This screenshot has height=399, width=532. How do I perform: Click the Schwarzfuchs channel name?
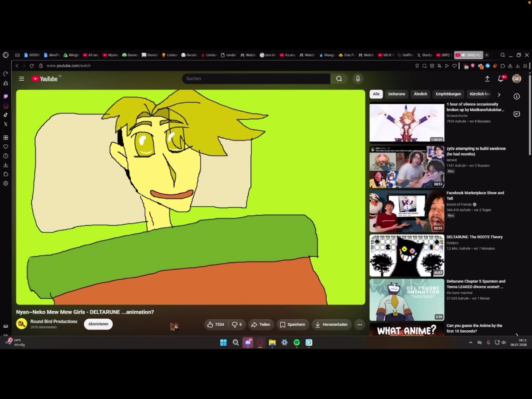pyautogui.click(x=457, y=116)
